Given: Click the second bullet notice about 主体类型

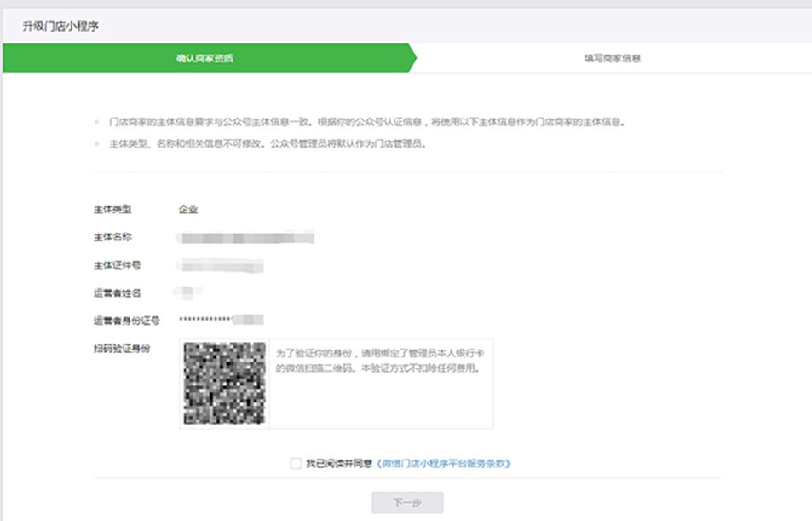Looking at the screenshot, I should pos(268,143).
